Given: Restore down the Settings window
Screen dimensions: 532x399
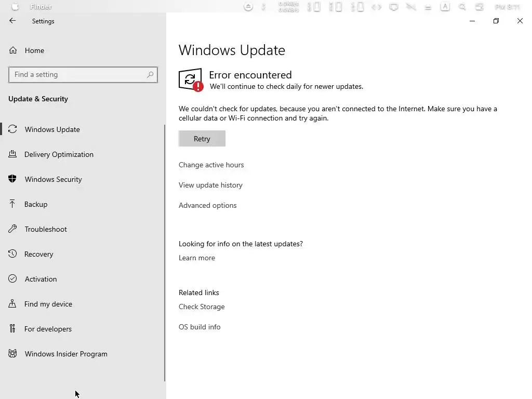Looking at the screenshot, I should click(x=496, y=21).
